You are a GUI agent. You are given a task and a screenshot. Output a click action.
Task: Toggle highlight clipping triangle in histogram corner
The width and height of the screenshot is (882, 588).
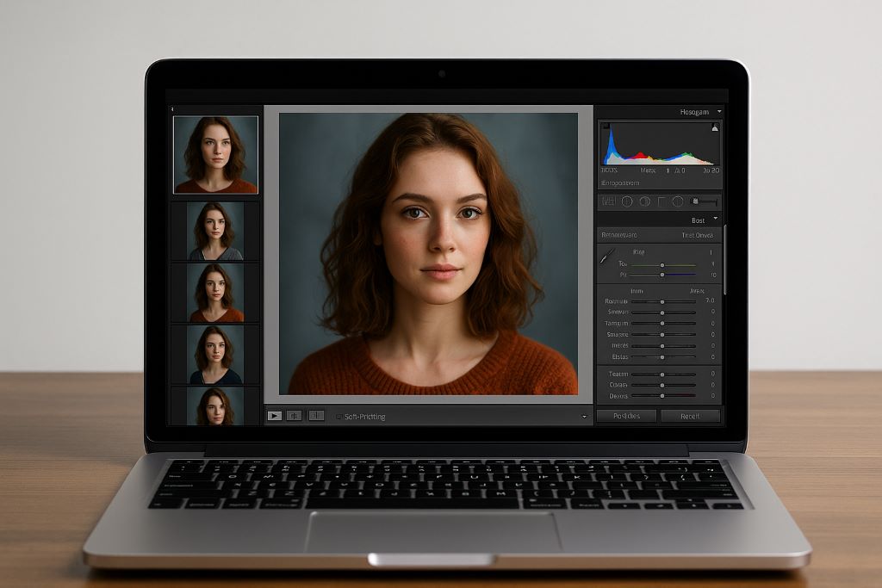tap(714, 128)
